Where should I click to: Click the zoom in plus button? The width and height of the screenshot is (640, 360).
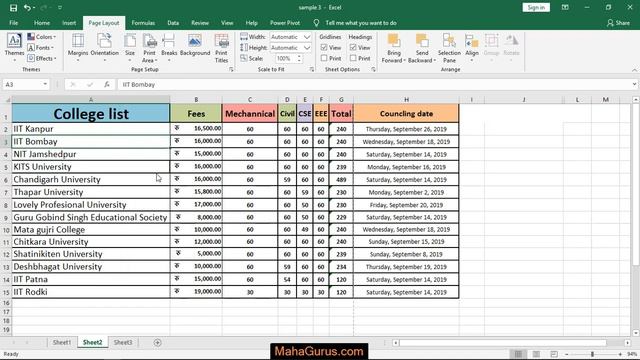click(620, 354)
